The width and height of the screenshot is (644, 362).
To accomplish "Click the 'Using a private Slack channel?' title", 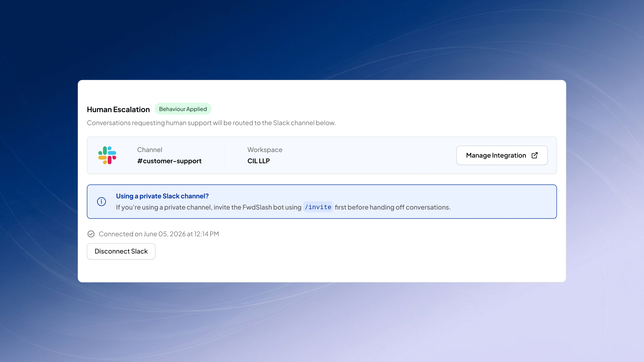I will [162, 196].
